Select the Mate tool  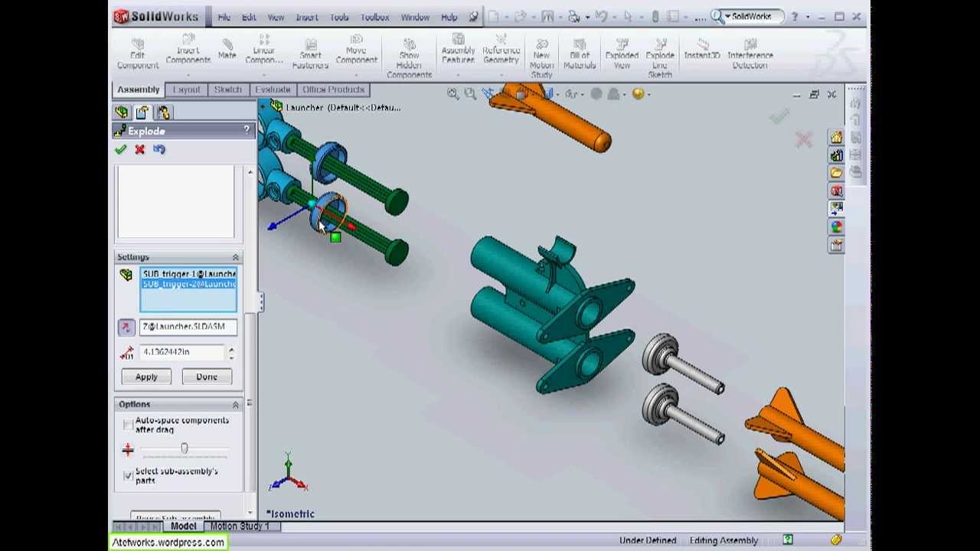[x=227, y=50]
